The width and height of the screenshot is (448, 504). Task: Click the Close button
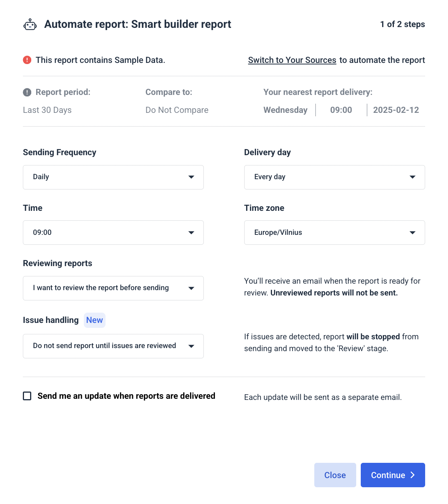pyautogui.click(x=335, y=475)
